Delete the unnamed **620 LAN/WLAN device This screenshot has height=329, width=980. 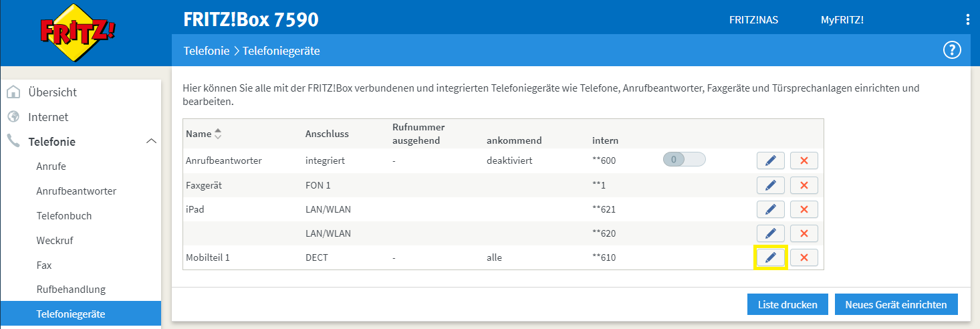pos(804,233)
